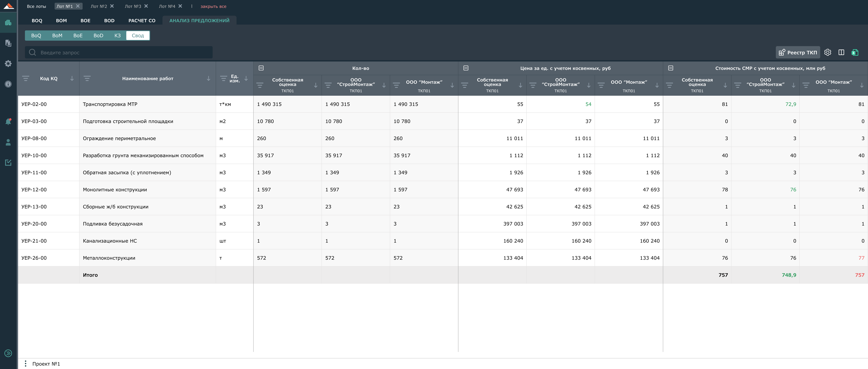Select the КЗ segment toggle
Image resolution: width=868 pixels, height=369 pixels.
pos(117,35)
